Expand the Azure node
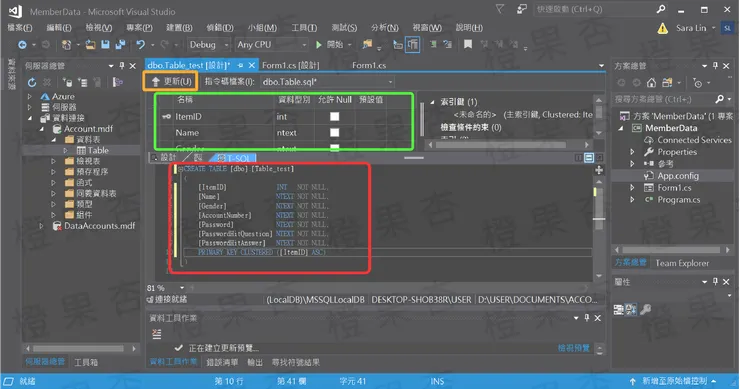The width and height of the screenshot is (740, 389). coord(30,96)
